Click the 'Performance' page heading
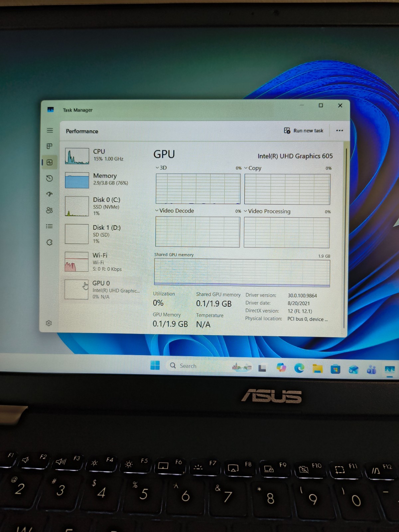 [x=82, y=131]
